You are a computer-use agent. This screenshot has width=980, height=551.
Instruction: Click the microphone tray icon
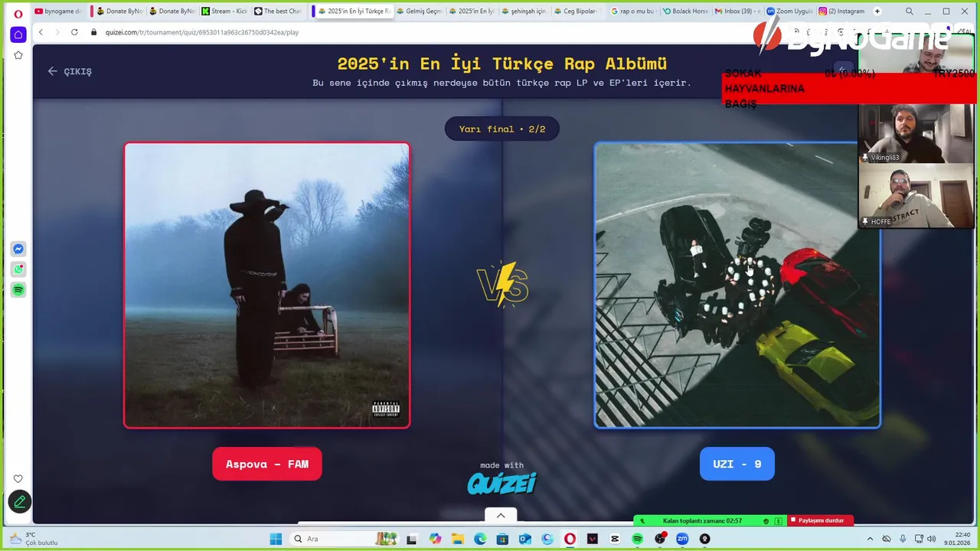pos(903,539)
